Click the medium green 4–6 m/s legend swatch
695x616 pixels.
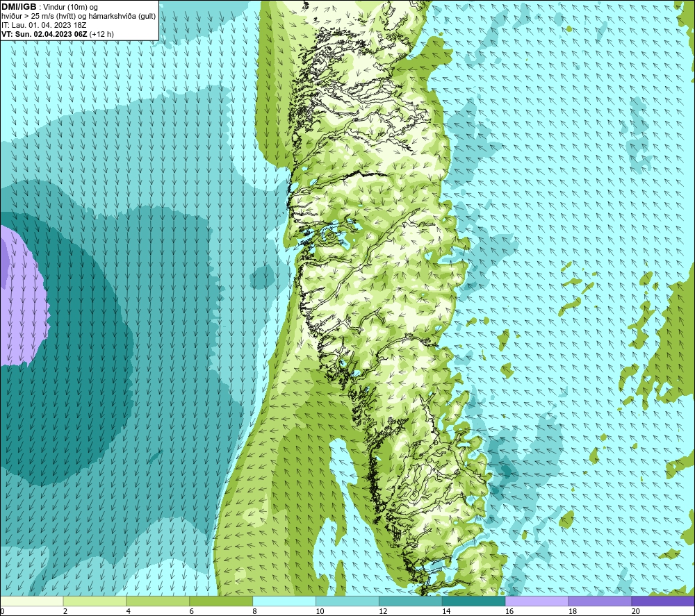pos(158,601)
